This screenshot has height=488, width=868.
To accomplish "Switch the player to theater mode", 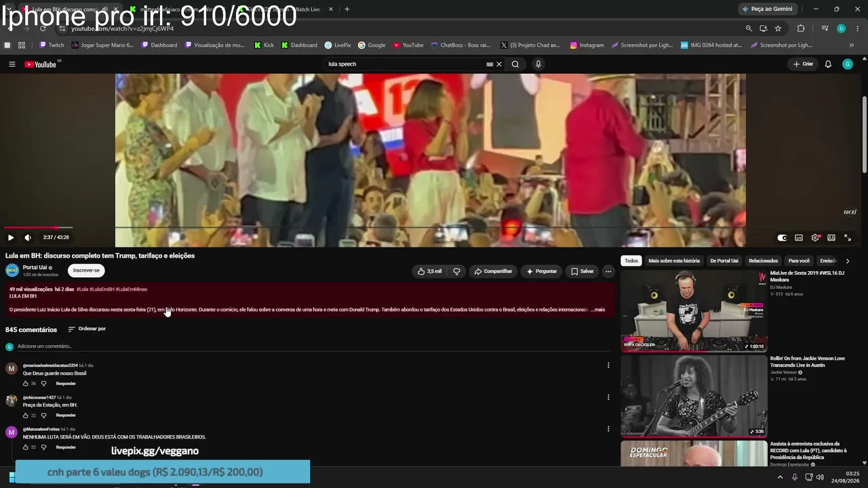I will click(x=831, y=238).
